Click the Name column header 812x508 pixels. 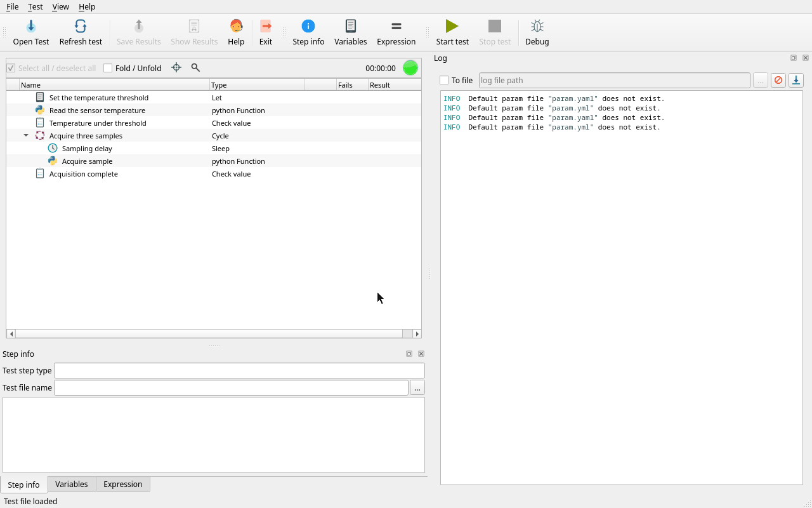point(114,84)
